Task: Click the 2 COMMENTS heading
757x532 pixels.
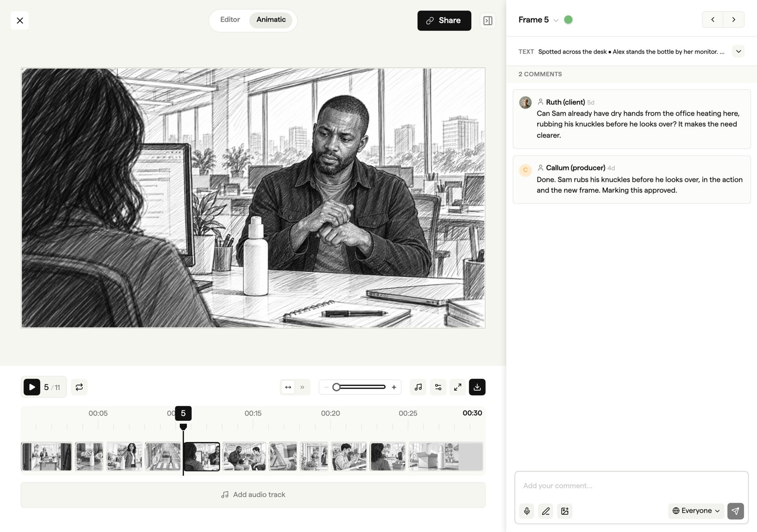Action: [x=540, y=74]
